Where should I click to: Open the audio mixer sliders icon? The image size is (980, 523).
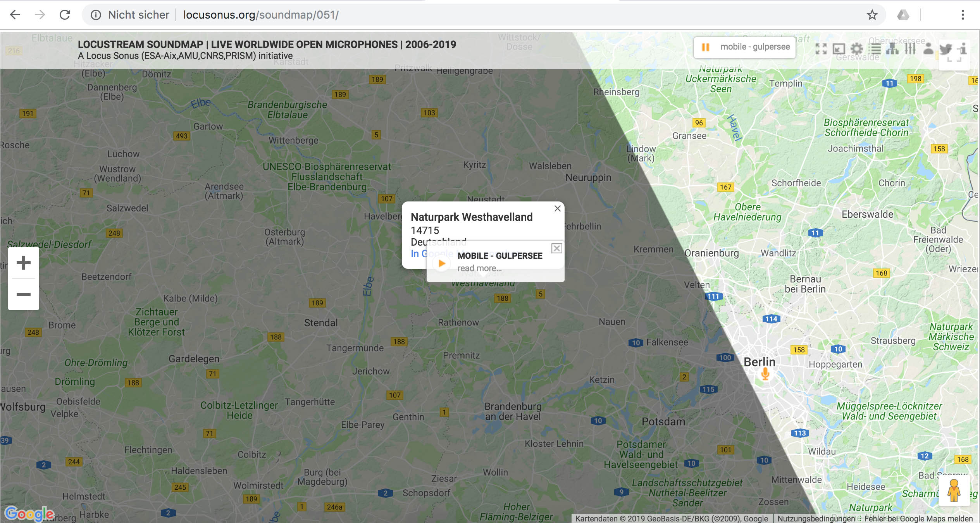(x=910, y=49)
